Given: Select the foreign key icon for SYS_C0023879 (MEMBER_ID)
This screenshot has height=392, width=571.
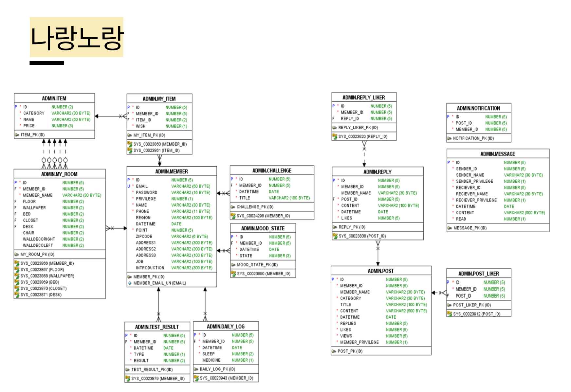Looking at the screenshot, I should pos(128,379).
